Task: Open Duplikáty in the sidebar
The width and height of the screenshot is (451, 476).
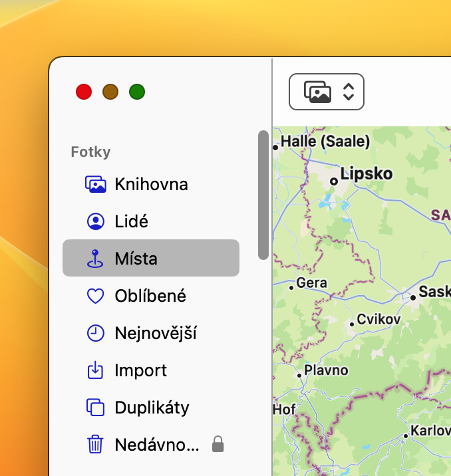Action: [x=151, y=408]
